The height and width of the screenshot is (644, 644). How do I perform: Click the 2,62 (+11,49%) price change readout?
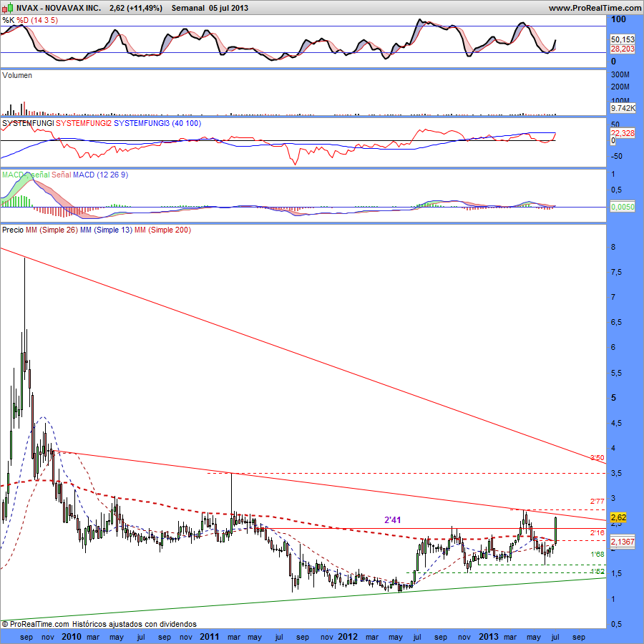click(135, 8)
